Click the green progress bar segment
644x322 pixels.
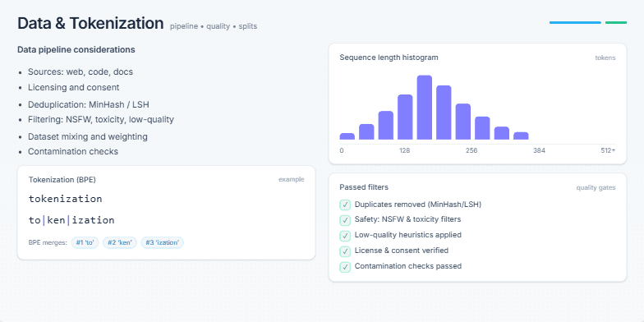coord(616,23)
